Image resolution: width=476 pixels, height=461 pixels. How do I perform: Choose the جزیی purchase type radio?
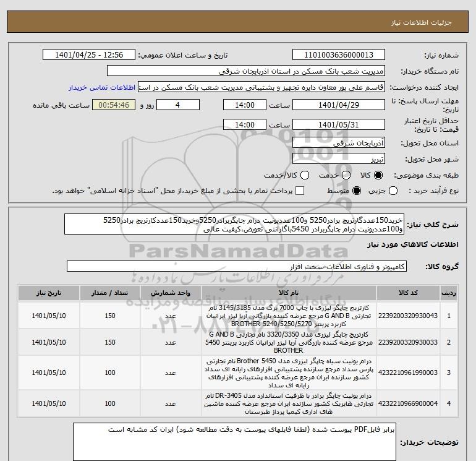click(x=393, y=191)
